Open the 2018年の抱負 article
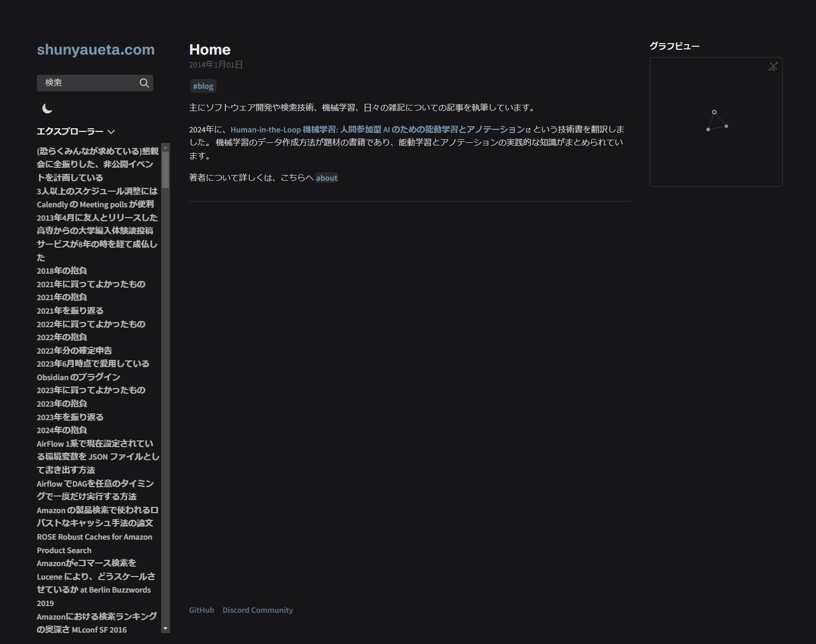 click(62, 271)
